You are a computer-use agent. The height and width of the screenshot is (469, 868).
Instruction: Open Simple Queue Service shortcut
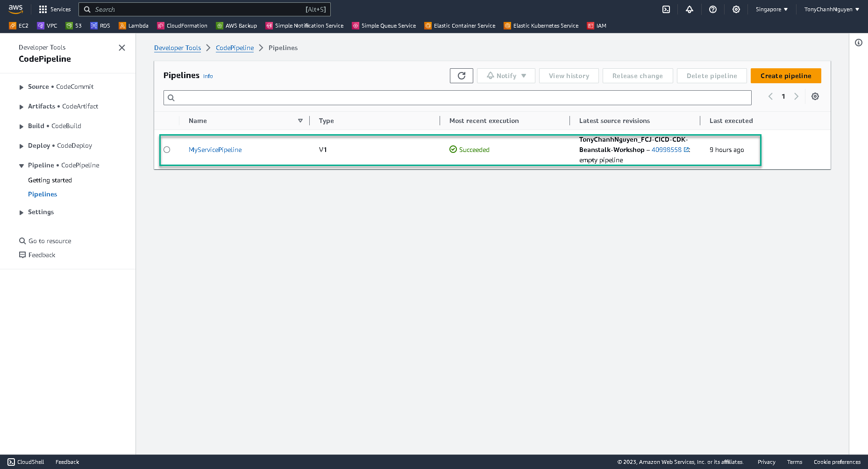[x=384, y=26]
